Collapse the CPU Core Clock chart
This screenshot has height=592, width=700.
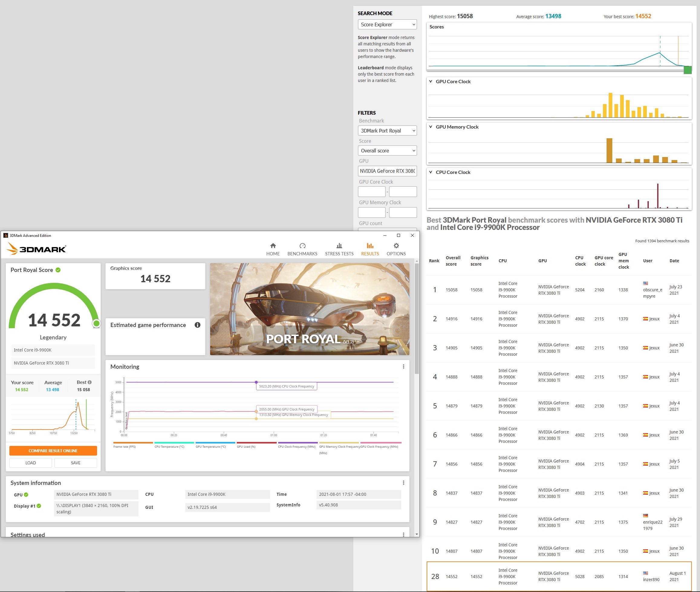tap(431, 172)
